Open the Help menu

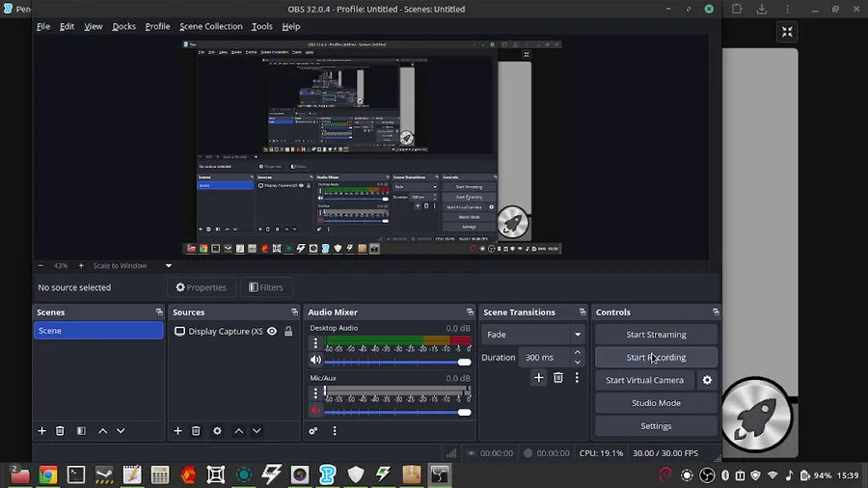(290, 26)
